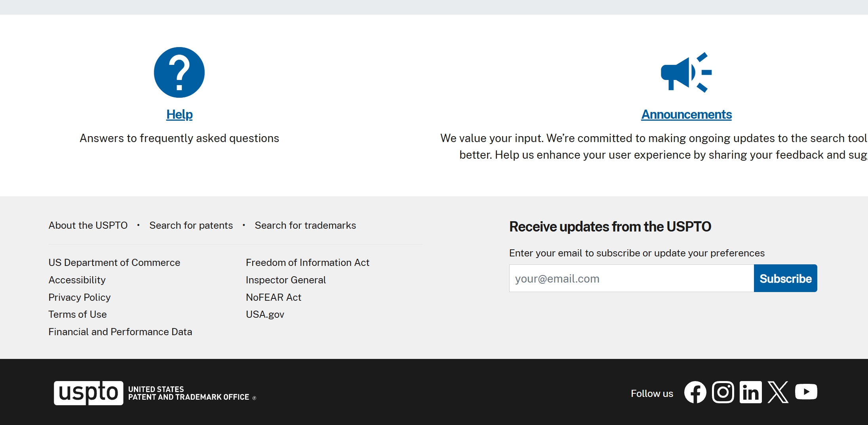Open the Announcements link
The height and width of the screenshot is (425, 868).
pyautogui.click(x=686, y=114)
